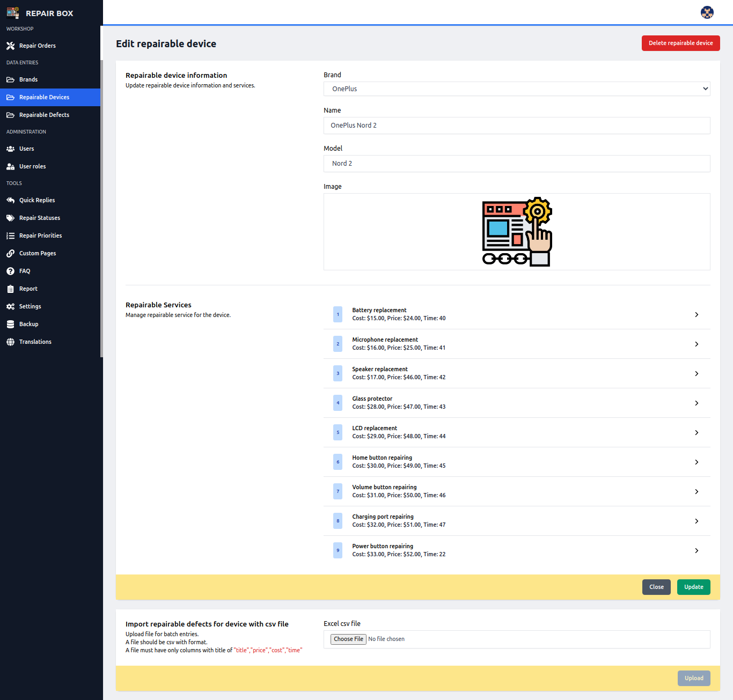Expand the Battery replacement service row

[516, 314]
